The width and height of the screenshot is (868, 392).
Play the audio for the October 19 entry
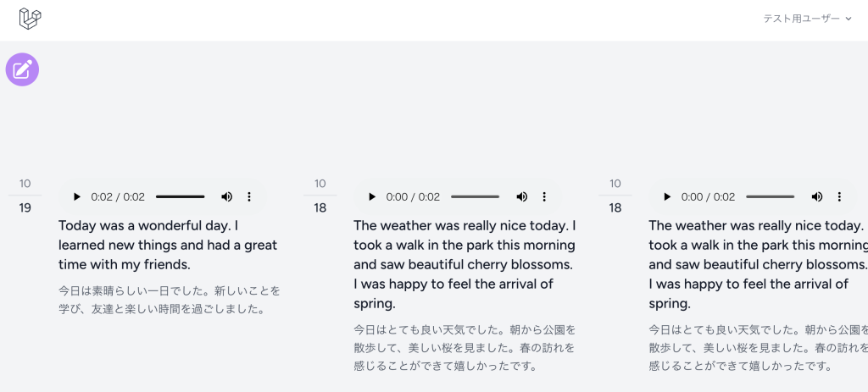77,196
